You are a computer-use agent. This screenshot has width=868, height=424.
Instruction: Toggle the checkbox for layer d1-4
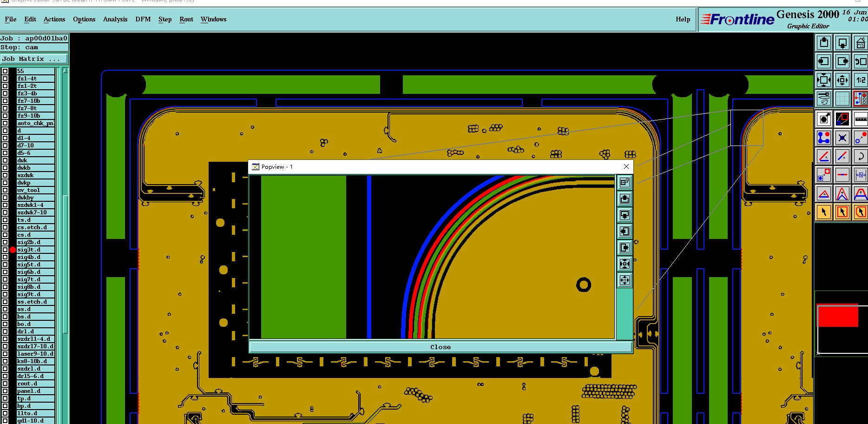click(5, 138)
